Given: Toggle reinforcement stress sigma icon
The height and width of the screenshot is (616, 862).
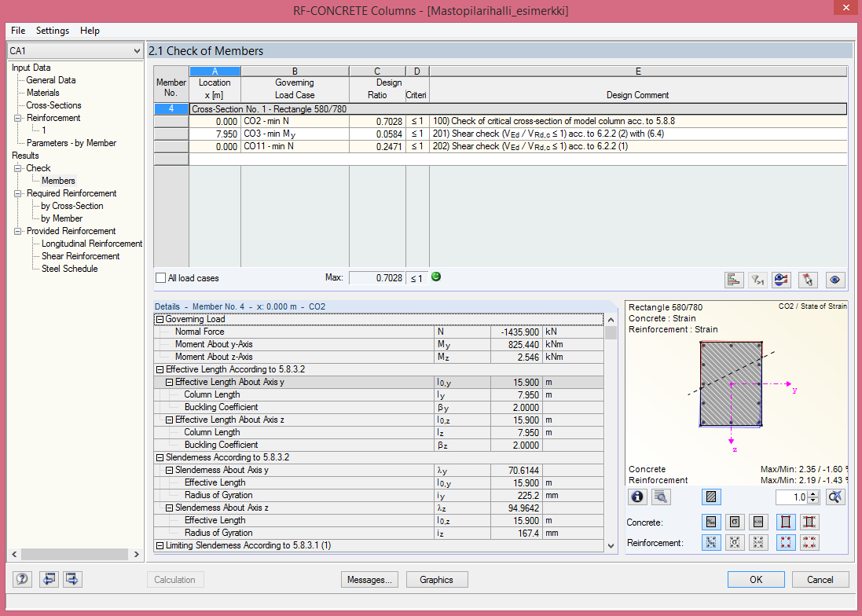Looking at the screenshot, I should click(x=735, y=542).
